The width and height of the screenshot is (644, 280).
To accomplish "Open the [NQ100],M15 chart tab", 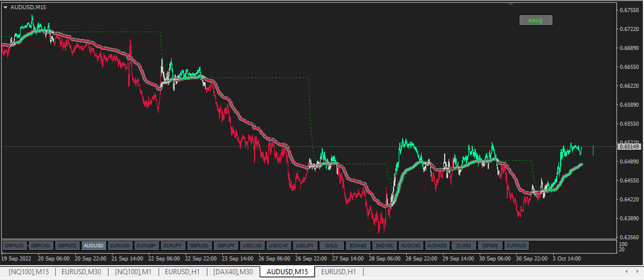I will coord(29,271).
